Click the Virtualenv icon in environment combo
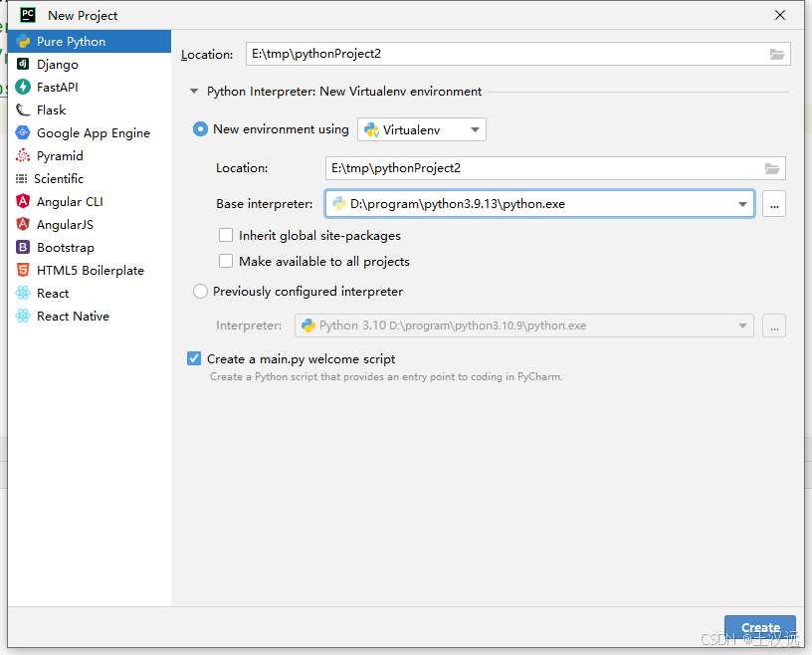The width and height of the screenshot is (812, 655). [371, 129]
